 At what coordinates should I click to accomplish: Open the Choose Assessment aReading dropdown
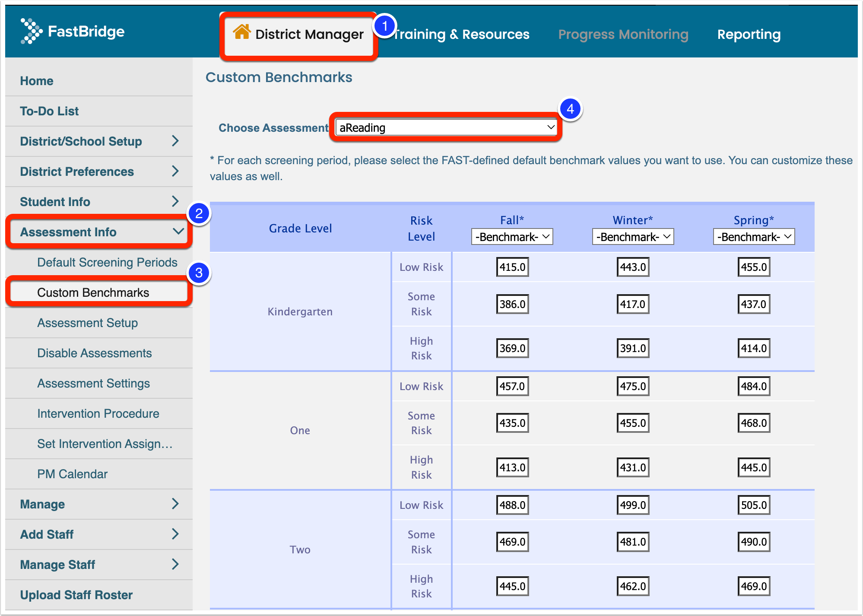coord(446,127)
